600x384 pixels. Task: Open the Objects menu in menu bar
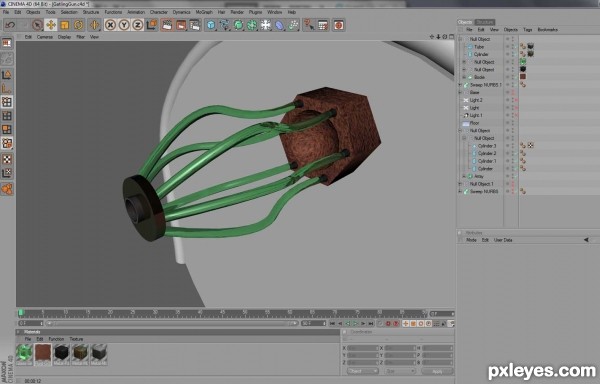coord(33,12)
